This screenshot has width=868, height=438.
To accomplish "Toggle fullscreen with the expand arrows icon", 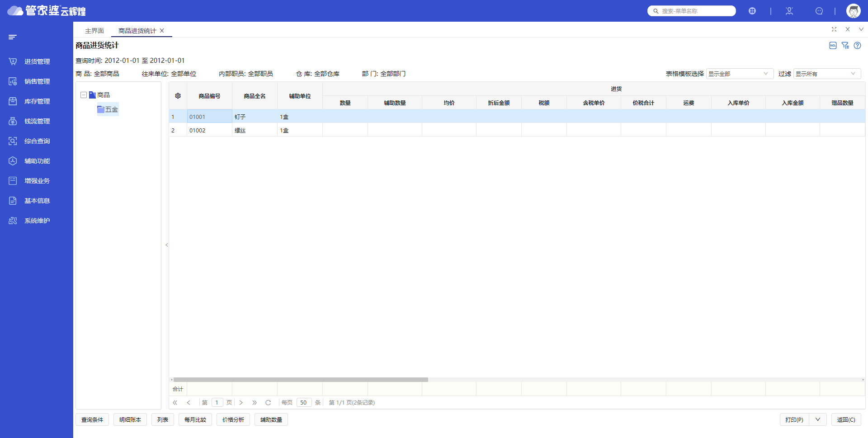I will click(834, 29).
